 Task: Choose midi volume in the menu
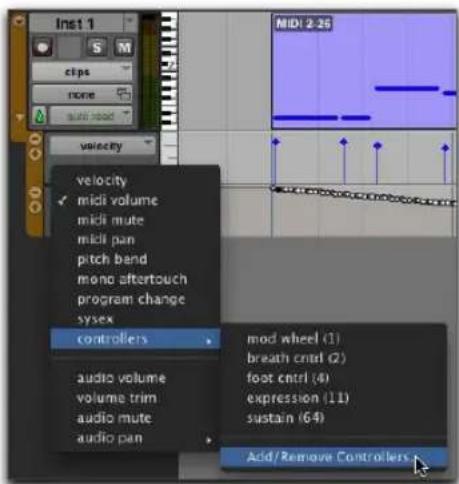click(x=135, y=200)
